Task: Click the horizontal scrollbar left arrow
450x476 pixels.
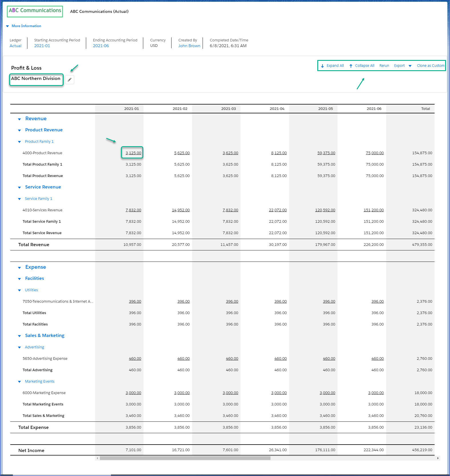Action: point(97,458)
